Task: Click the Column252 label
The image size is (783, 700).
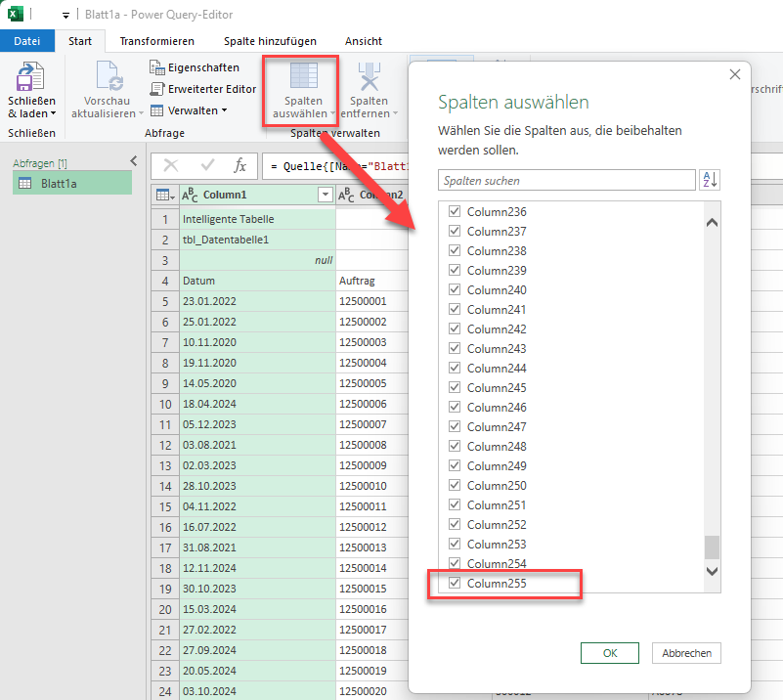Action: pyautogui.click(x=497, y=524)
